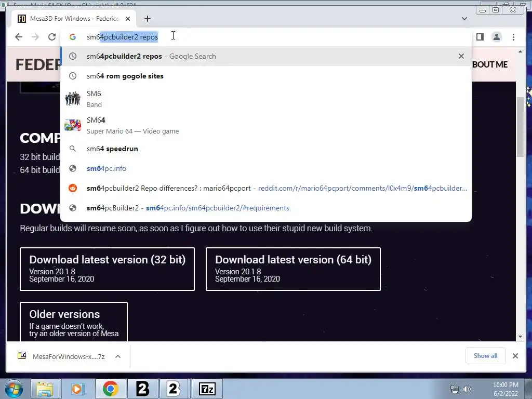Close the Mesa3D For Windows tab
Image resolution: width=532 pixels, height=399 pixels.
click(128, 19)
